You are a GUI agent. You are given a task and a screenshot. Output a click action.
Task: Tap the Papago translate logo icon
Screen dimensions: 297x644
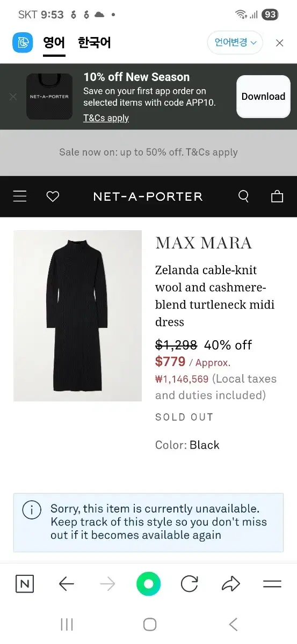coord(23,42)
